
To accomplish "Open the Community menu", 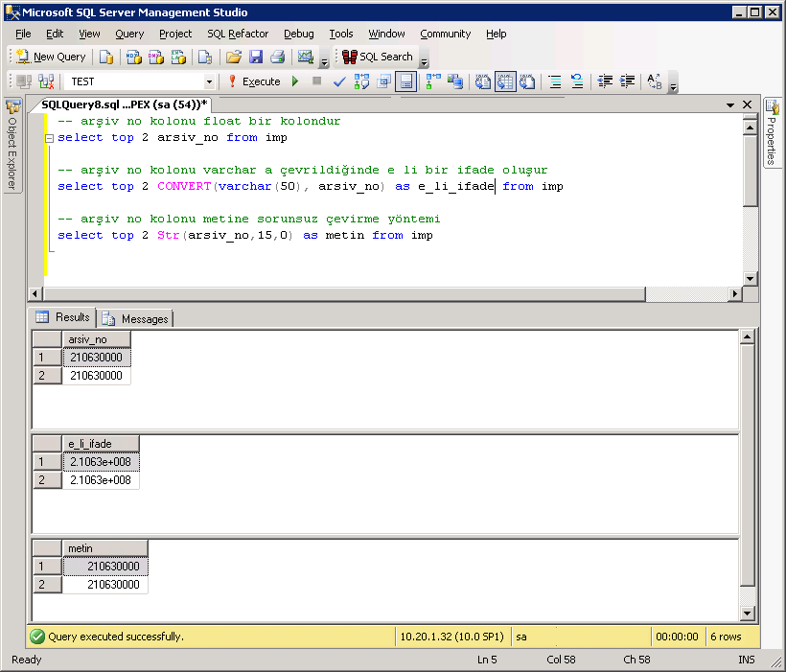I will [445, 34].
